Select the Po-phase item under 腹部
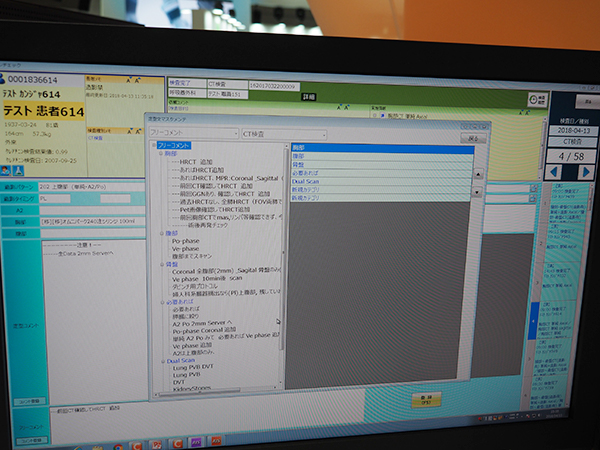Image resolution: width=600 pixels, height=450 pixels. point(186,242)
